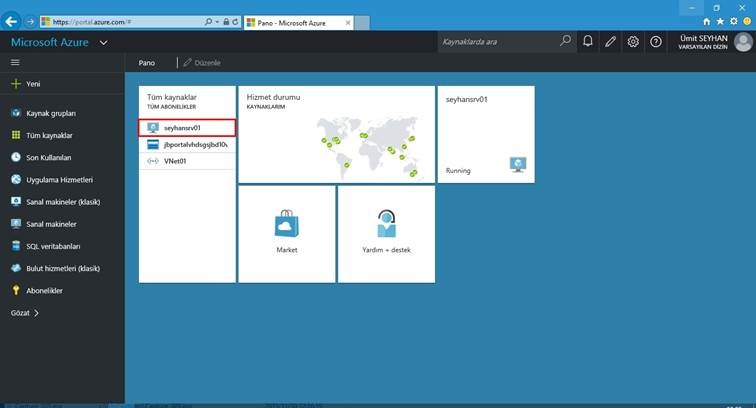
Task: Expand Gözat browse chevron
Action: (36, 313)
